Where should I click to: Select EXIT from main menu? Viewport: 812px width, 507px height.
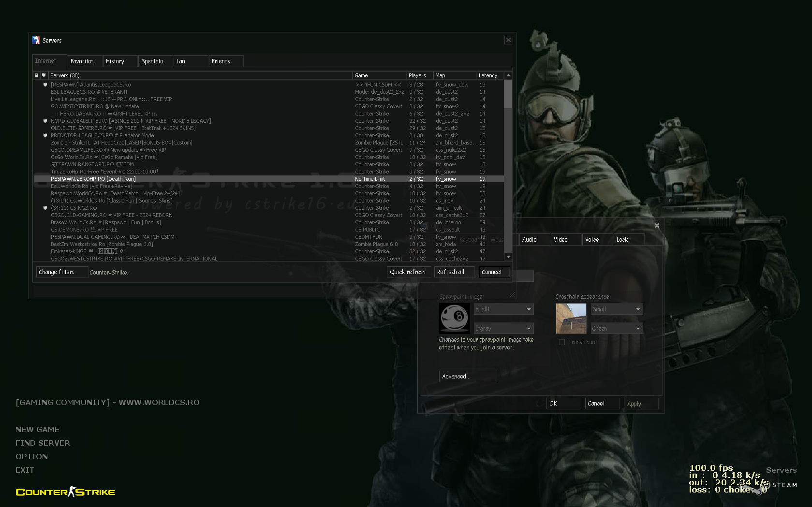[25, 470]
